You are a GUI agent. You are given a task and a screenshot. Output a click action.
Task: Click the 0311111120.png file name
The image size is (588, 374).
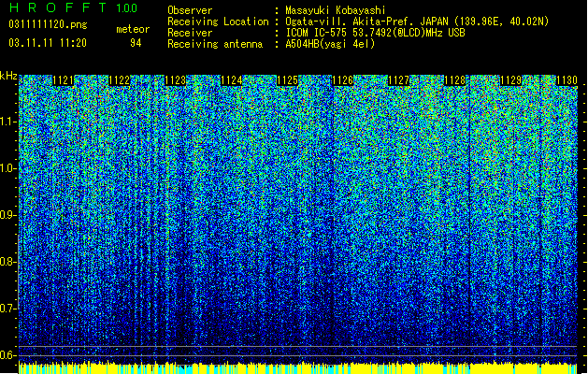(48, 24)
